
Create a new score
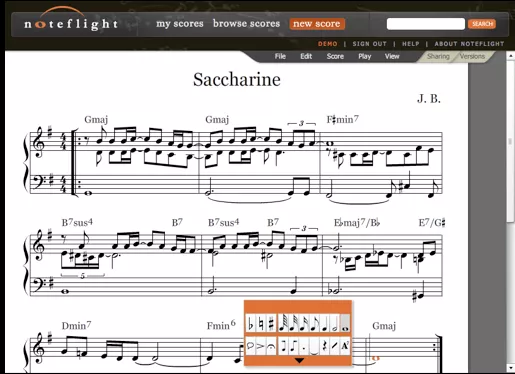[317, 24]
